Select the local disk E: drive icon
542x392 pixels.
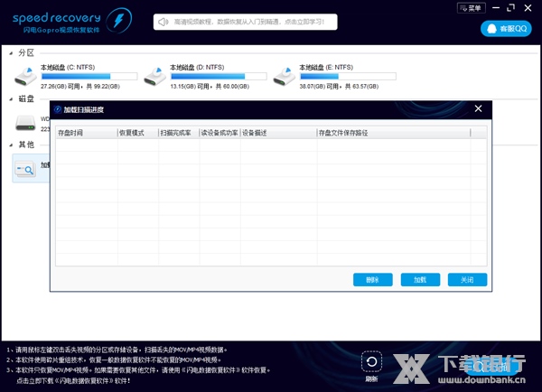pyautogui.click(x=285, y=77)
